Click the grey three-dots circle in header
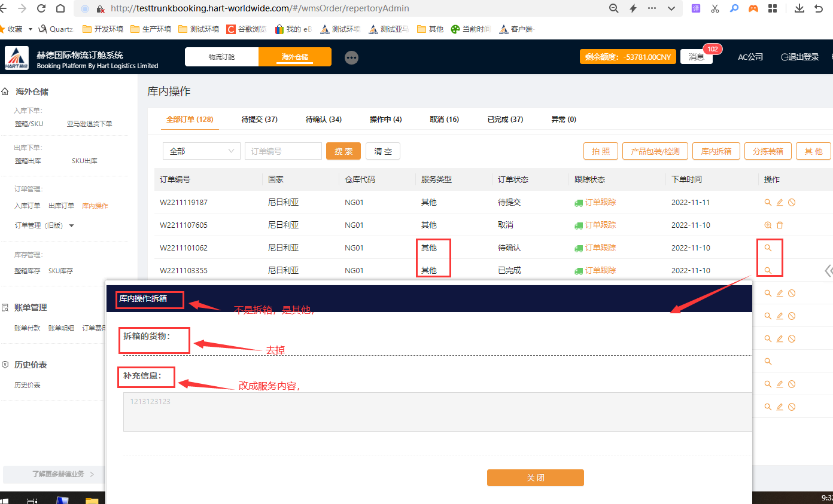The height and width of the screenshot is (504, 833). pos(352,57)
